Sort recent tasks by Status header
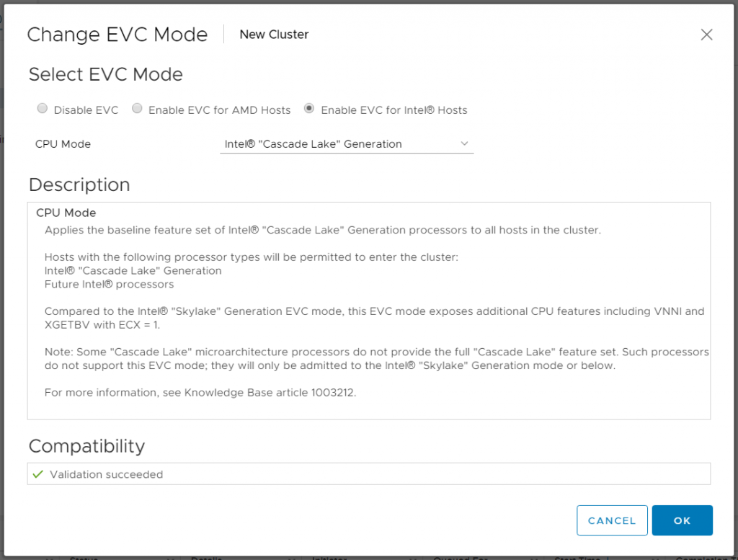Viewport: 738px width, 560px height. [x=83, y=557]
